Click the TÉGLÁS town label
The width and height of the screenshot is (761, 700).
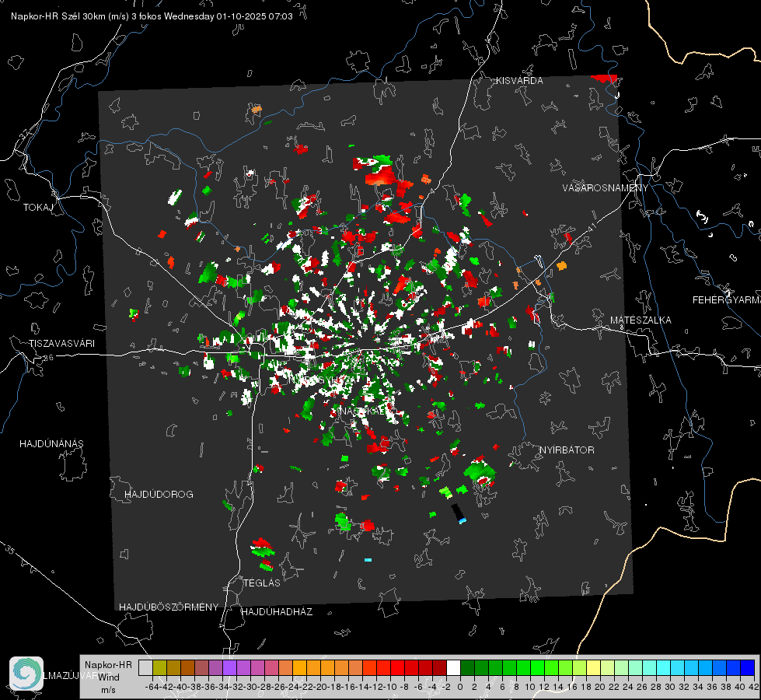tap(261, 583)
